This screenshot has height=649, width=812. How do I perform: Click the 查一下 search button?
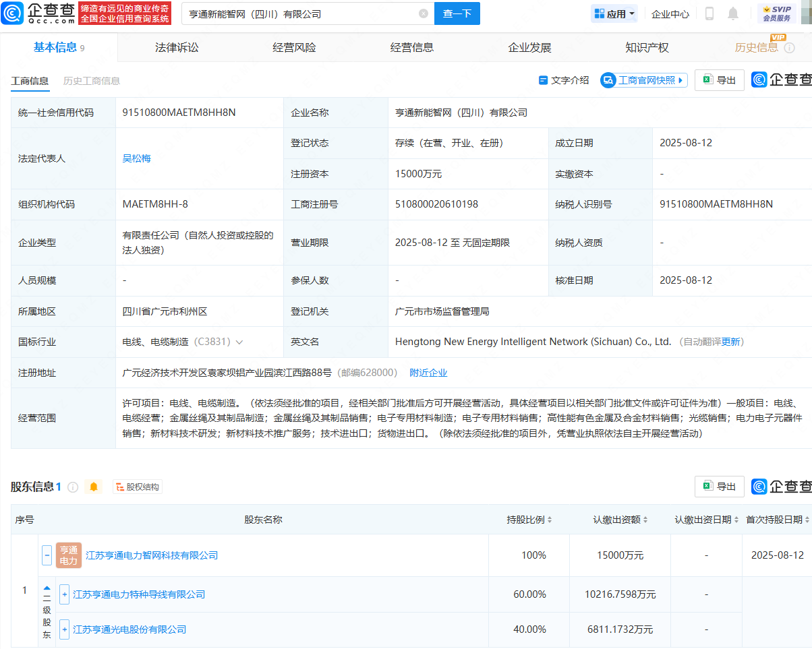pos(457,13)
